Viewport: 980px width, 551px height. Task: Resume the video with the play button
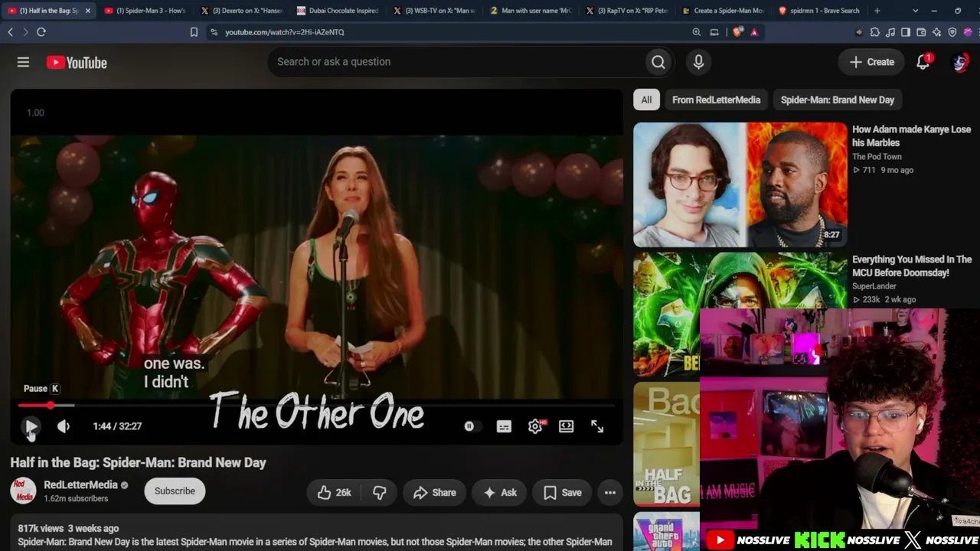coord(31,426)
